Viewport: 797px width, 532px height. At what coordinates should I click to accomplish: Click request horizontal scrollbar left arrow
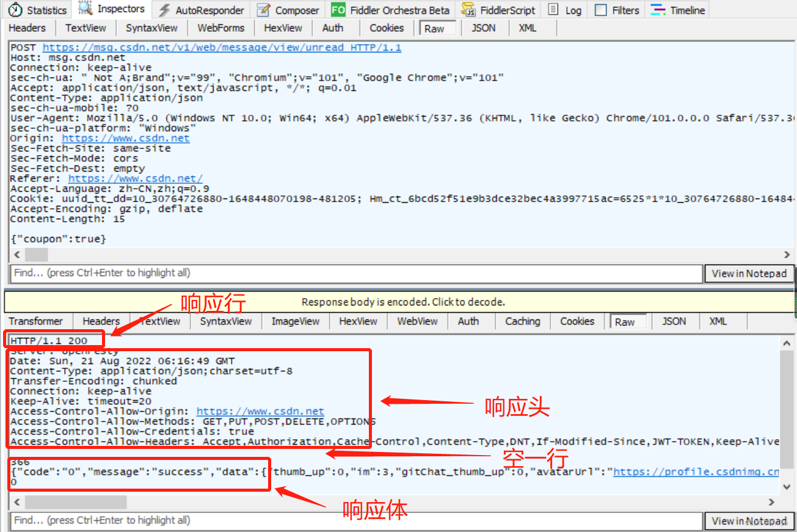[x=16, y=255]
